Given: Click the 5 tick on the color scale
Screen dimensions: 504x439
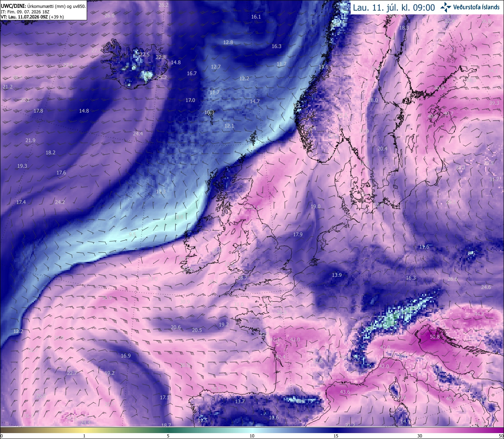Looking at the screenshot, I should [168, 436].
